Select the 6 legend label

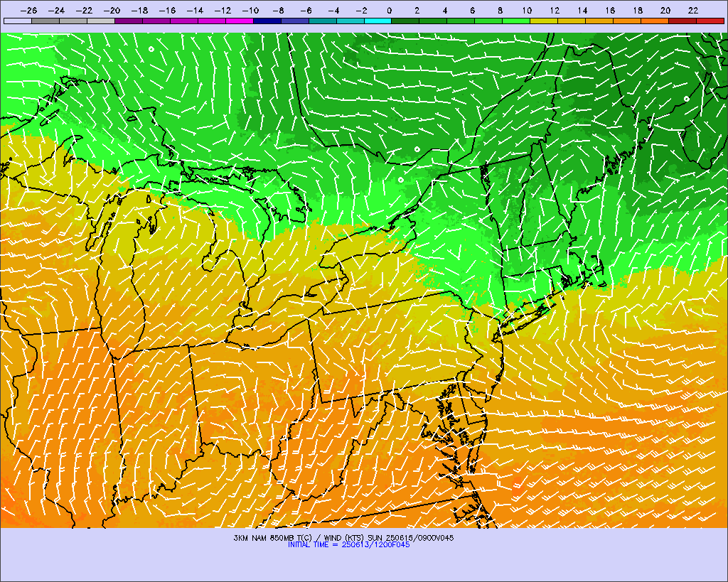pos(472,10)
